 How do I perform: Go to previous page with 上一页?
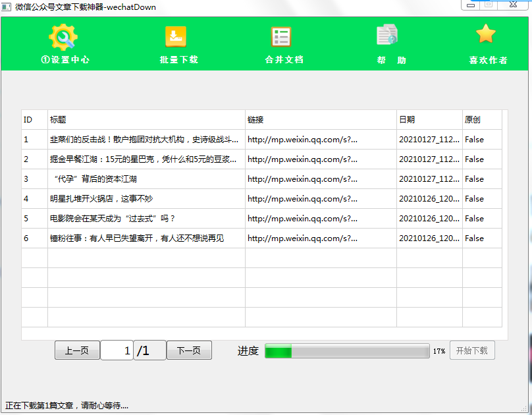77,350
